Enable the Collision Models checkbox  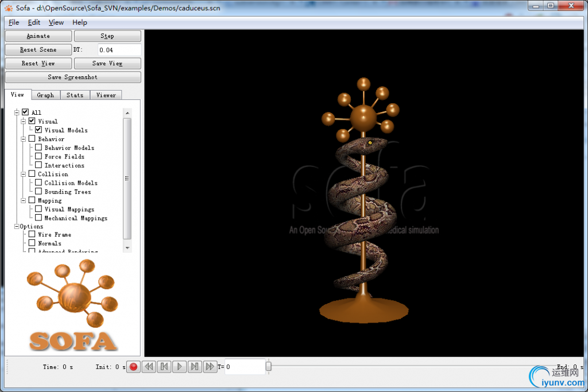(x=38, y=183)
